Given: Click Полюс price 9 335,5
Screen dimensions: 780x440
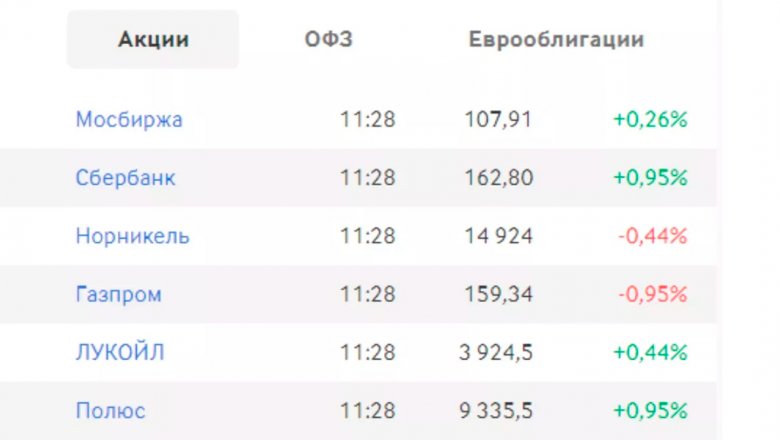Looking at the screenshot, I should pyautogui.click(x=495, y=410).
